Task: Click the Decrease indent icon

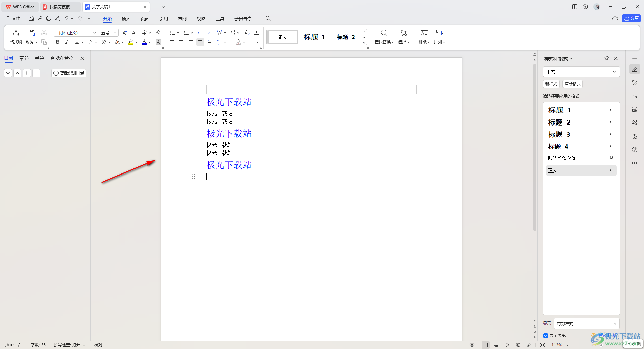Action: (x=200, y=33)
